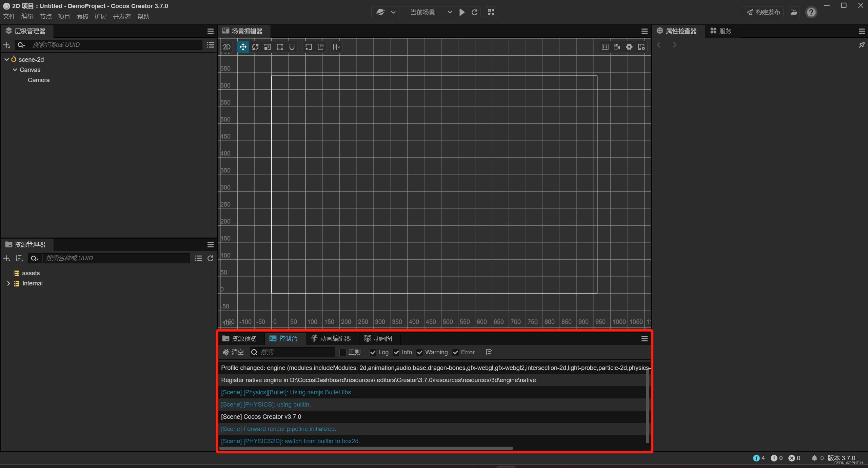Refresh the asset manager list

210,258
